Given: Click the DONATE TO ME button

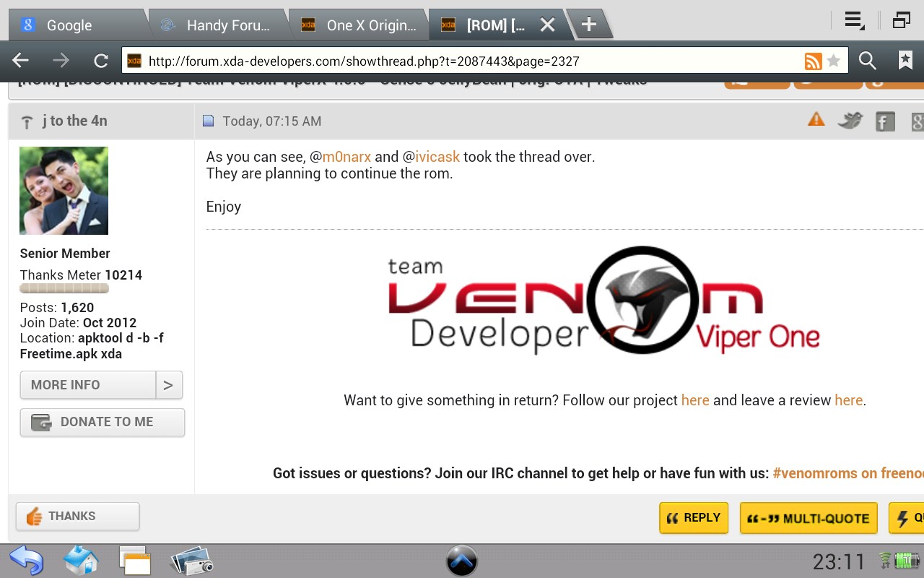Looking at the screenshot, I should point(103,423).
